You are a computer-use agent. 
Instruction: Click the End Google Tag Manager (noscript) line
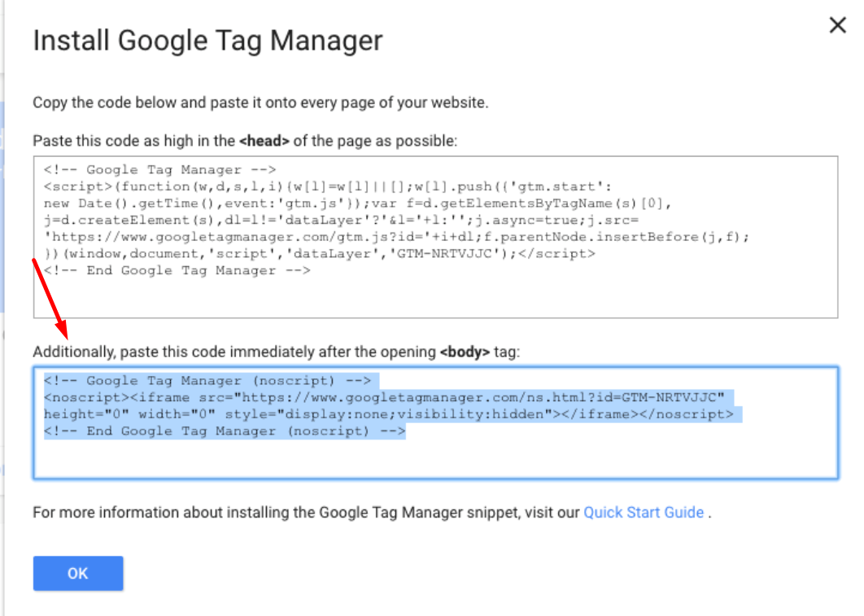click(x=225, y=430)
